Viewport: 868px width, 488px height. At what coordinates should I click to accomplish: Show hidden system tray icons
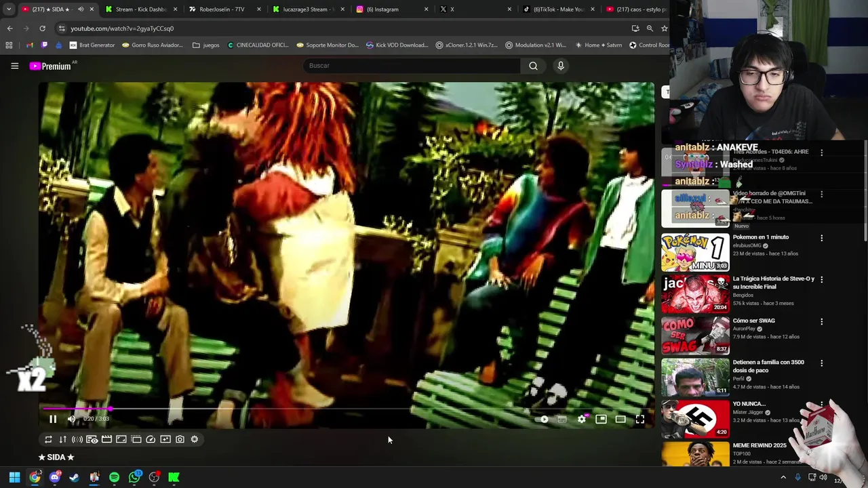pos(783,477)
